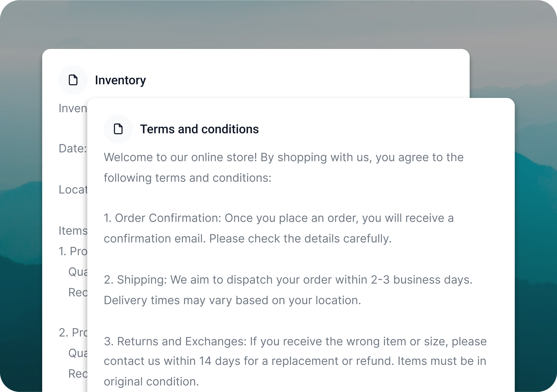This screenshot has width=557, height=392.
Task: Click the 'original condition.' text line
Action: [x=151, y=381]
